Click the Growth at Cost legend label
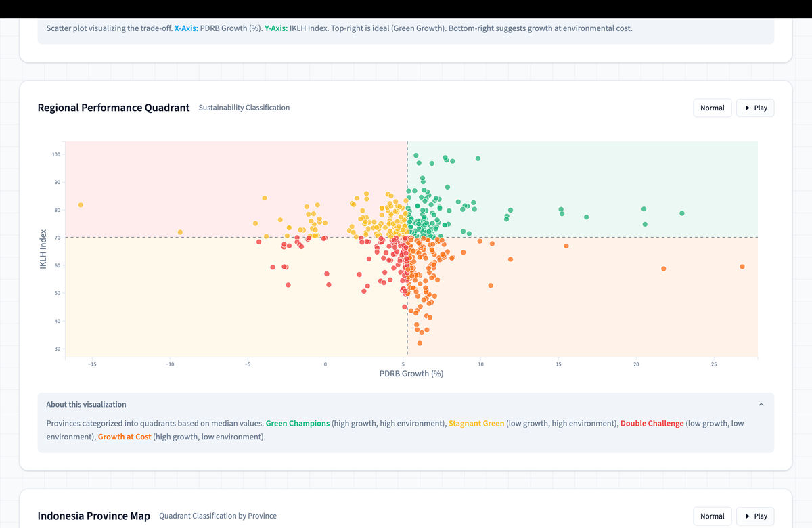Image resolution: width=812 pixels, height=528 pixels. (x=125, y=437)
